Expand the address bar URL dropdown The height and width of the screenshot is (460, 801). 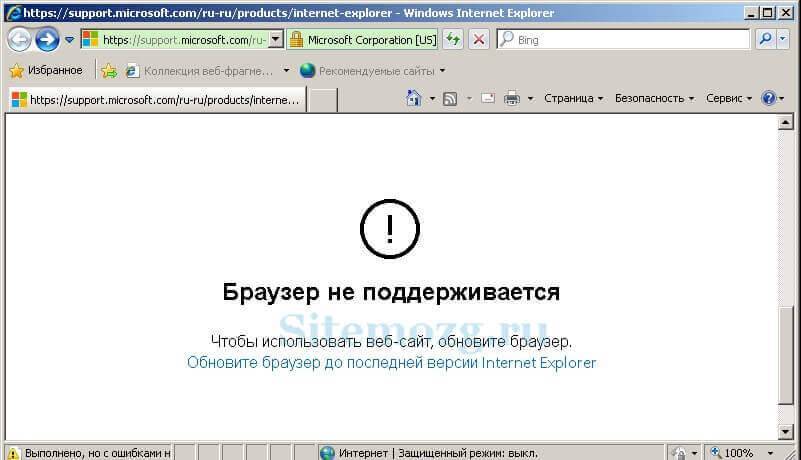(277, 39)
